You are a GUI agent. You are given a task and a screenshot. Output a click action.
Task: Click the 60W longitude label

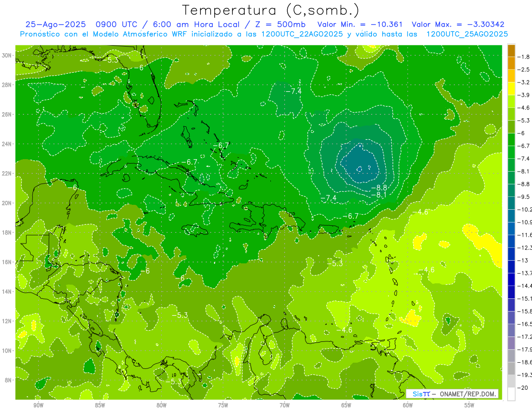pyautogui.click(x=408, y=405)
